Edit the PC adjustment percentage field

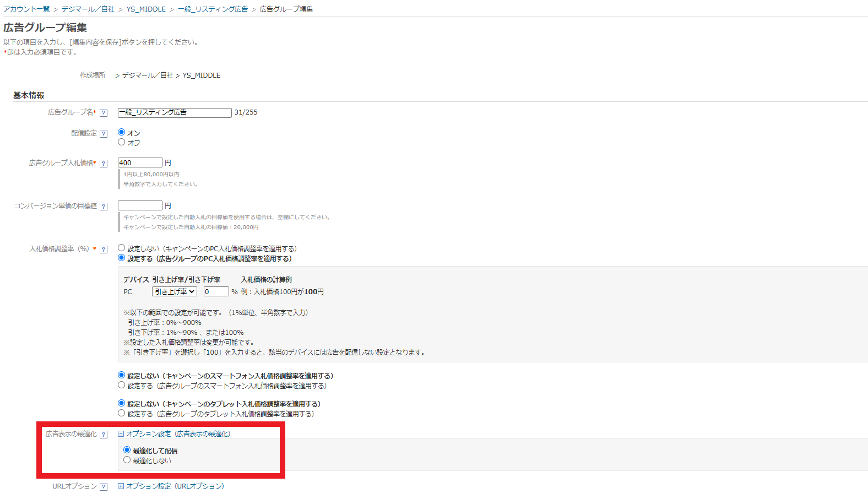216,291
